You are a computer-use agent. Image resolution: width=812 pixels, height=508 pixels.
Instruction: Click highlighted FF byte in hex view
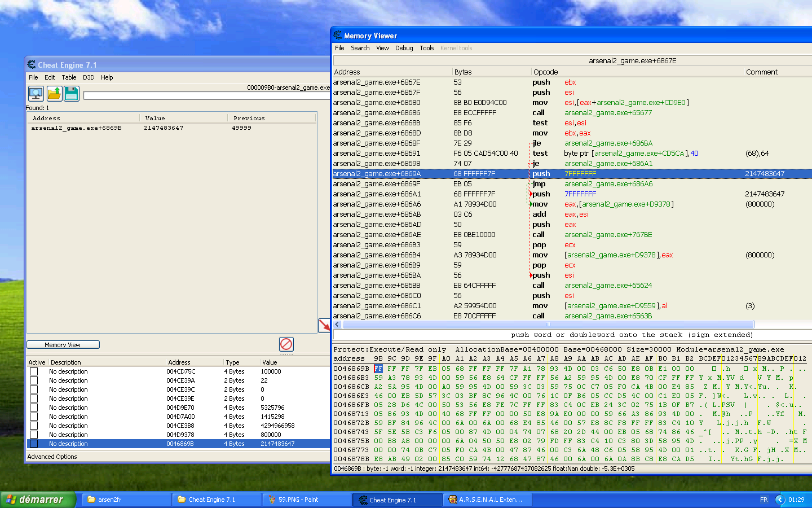(x=378, y=369)
